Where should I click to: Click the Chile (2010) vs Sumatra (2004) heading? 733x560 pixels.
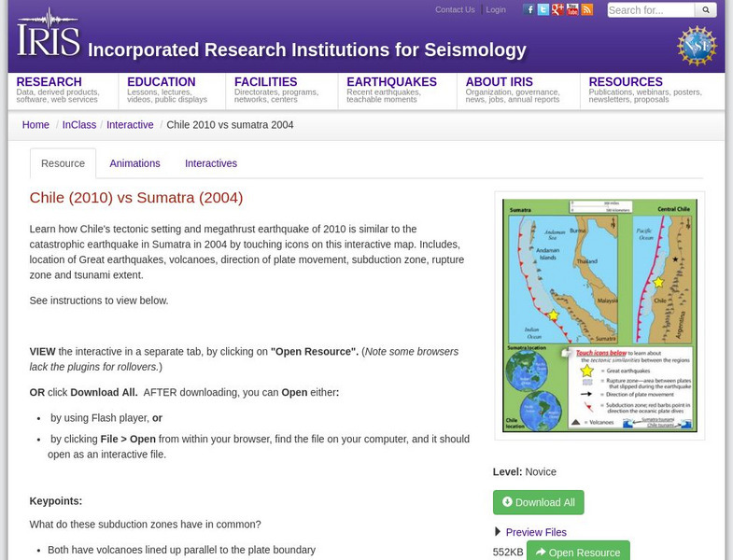136,197
